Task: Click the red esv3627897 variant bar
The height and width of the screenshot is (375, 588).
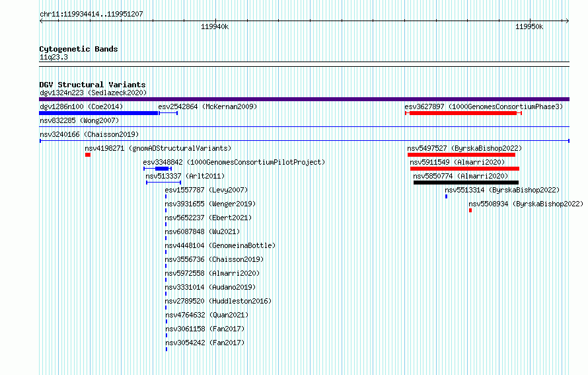Action: click(x=463, y=113)
